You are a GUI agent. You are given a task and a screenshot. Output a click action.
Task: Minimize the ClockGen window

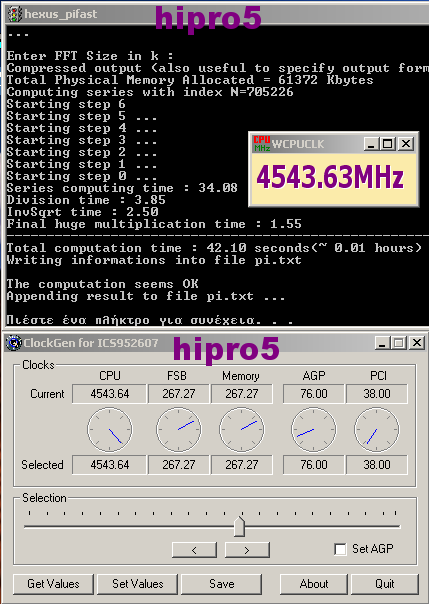(x=382, y=342)
